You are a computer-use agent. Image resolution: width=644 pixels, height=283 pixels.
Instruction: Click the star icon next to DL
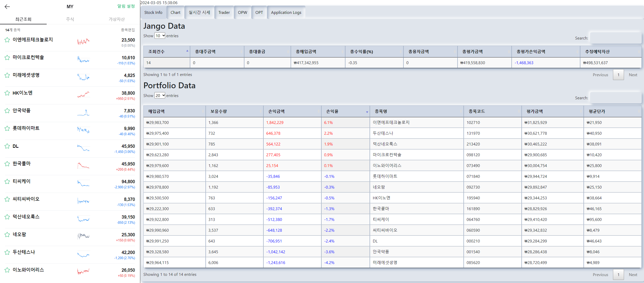click(7, 146)
